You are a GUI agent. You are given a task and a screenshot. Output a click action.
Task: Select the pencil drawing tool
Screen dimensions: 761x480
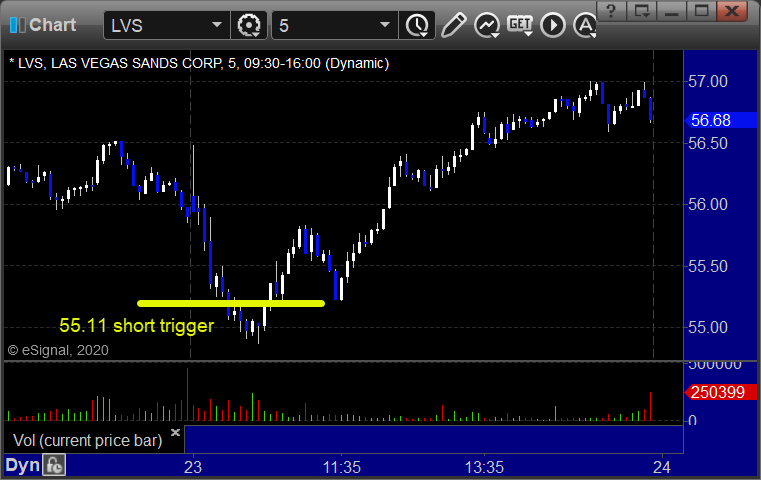(x=454, y=25)
